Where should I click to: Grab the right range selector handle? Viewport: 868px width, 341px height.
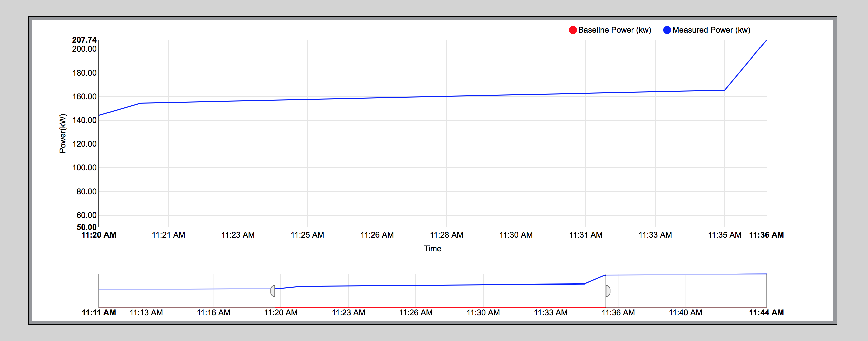coord(608,291)
